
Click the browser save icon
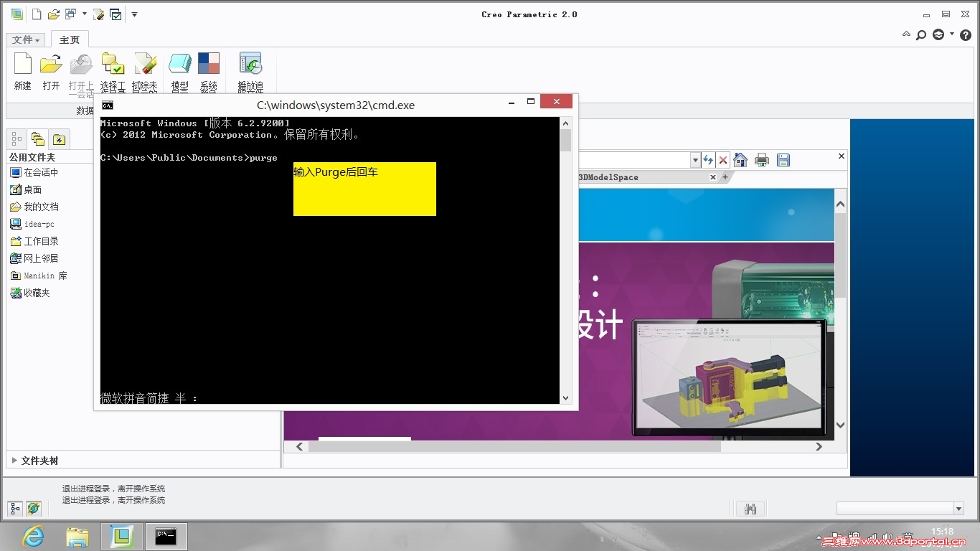point(783,160)
